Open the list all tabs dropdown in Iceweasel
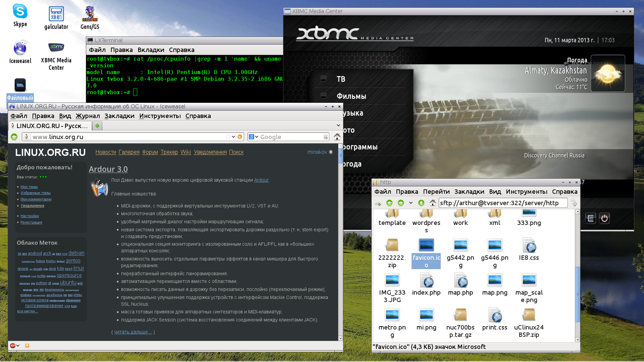Screen dimensions: 644x362 tap(338, 125)
